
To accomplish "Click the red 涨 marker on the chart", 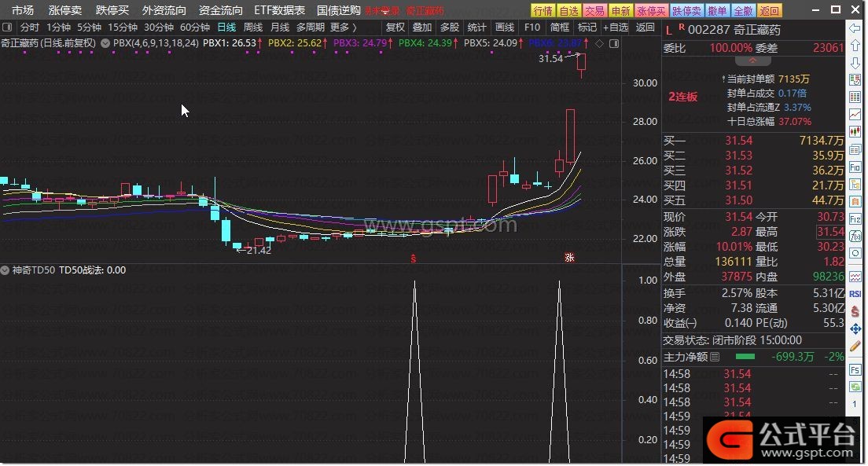I will 569,257.
